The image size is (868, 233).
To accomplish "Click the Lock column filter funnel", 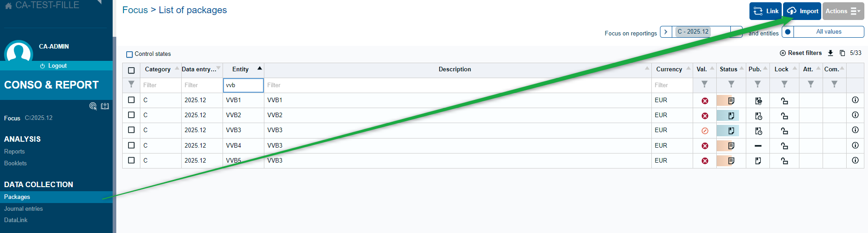I will point(784,84).
